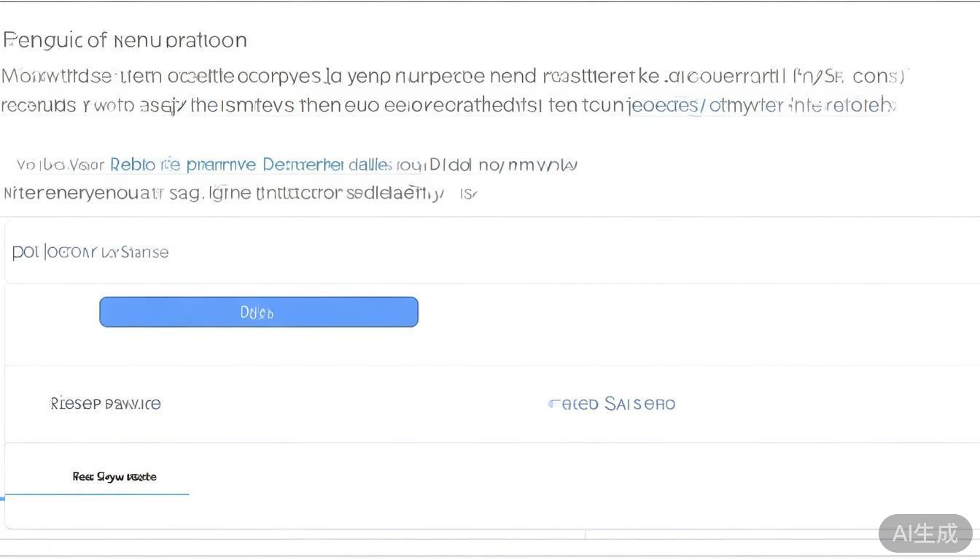The height and width of the screenshot is (560, 980).
Task: Select the 'Riesep pawv.ice' row label
Action: [x=106, y=404]
